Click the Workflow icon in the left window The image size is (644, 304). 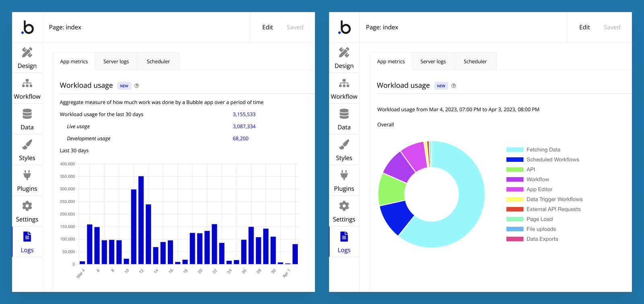27,83
